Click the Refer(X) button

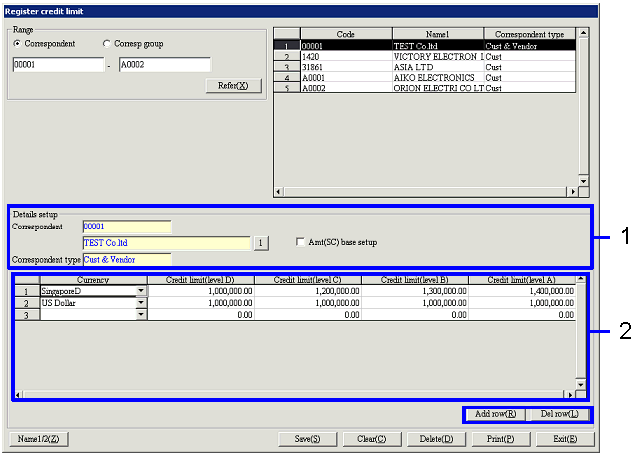239,86
